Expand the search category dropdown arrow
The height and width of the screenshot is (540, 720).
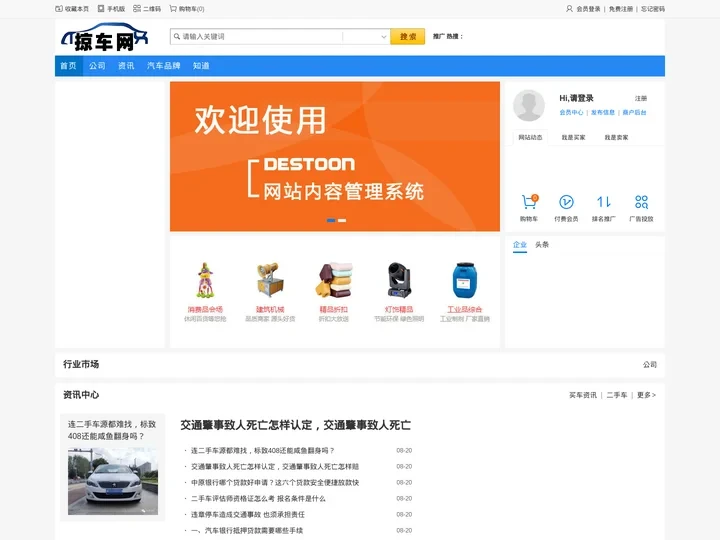pos(384,37)
